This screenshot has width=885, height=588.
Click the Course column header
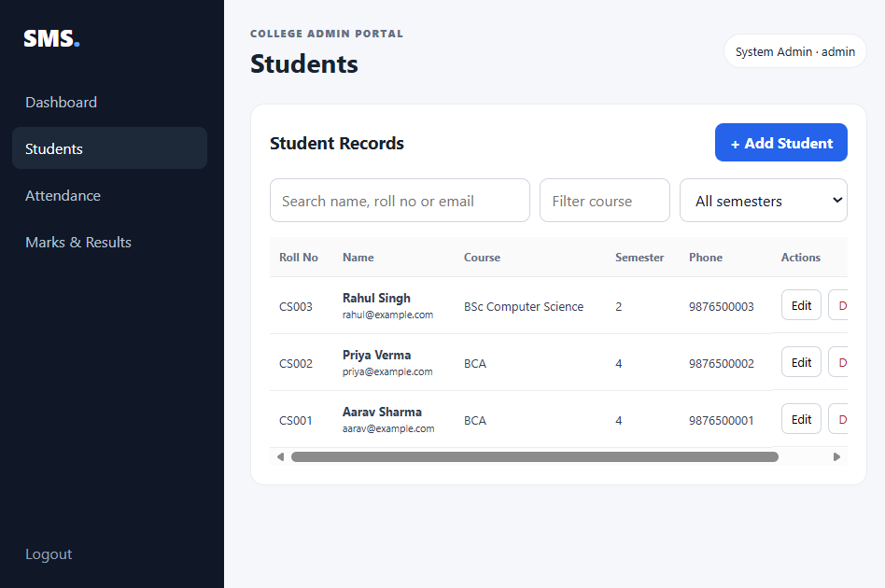click(482, 258)
